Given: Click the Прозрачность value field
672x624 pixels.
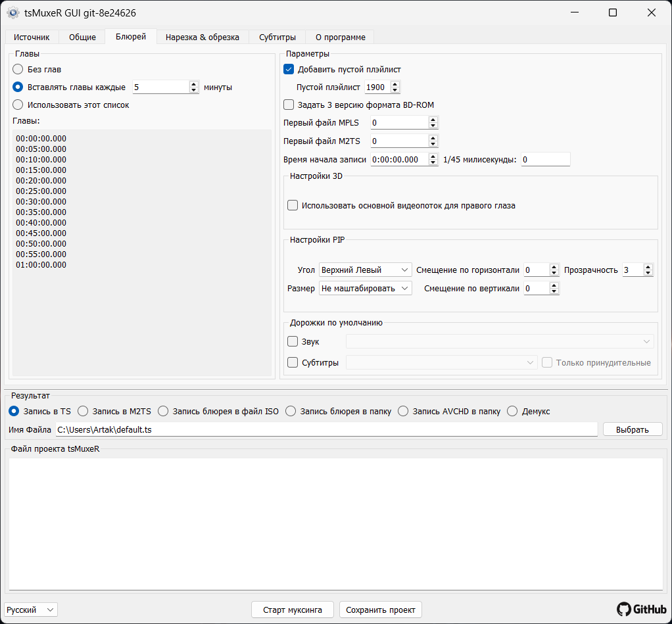Looking at the screenshot, I should pos(633,270).
